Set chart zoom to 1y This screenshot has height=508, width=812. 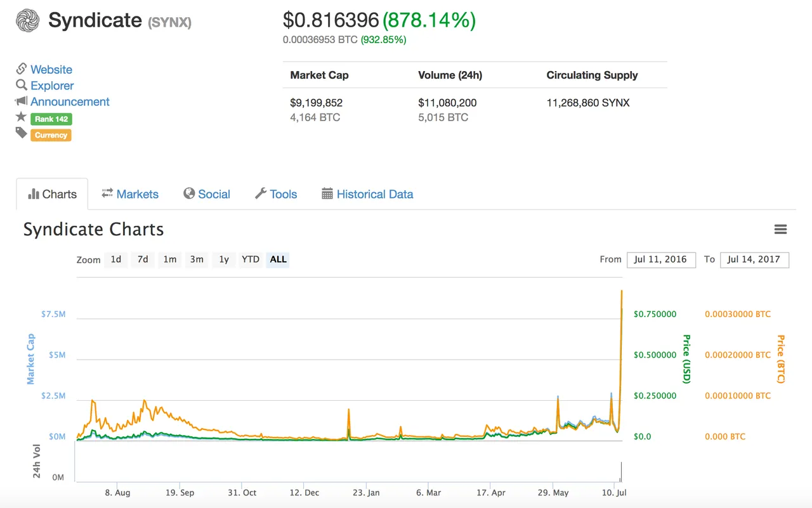[x=224, y=259]
